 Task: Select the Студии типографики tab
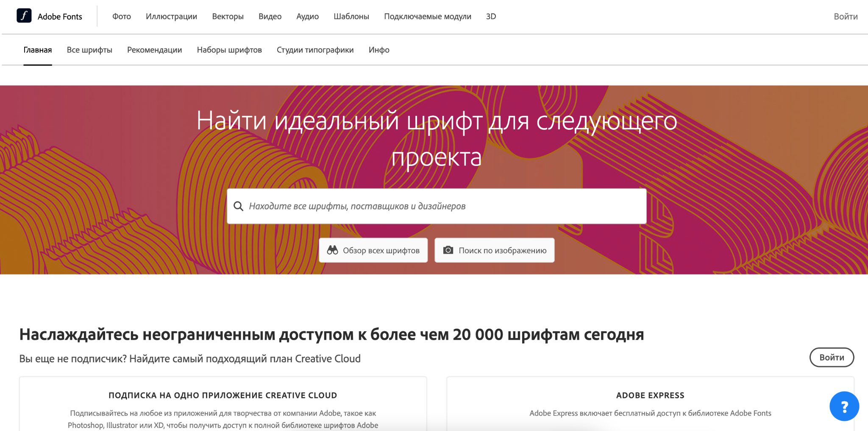click(315, 50)
